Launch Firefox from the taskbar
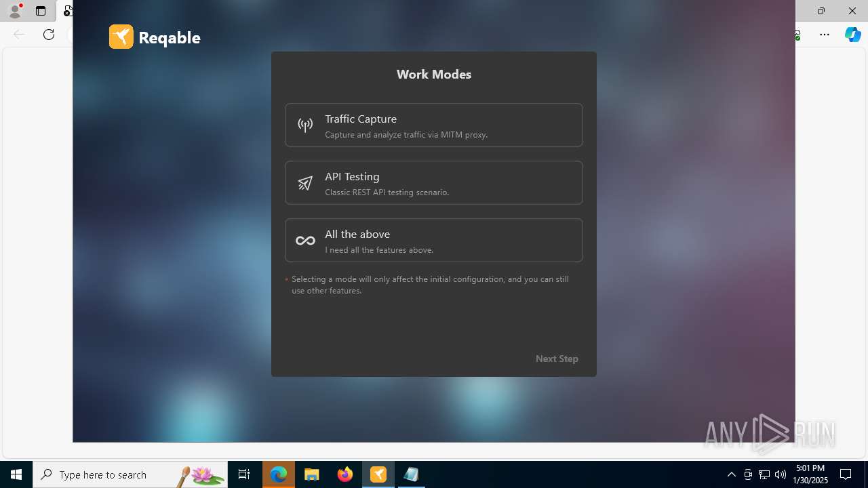 pyautogui.click(x=345, y=474)
